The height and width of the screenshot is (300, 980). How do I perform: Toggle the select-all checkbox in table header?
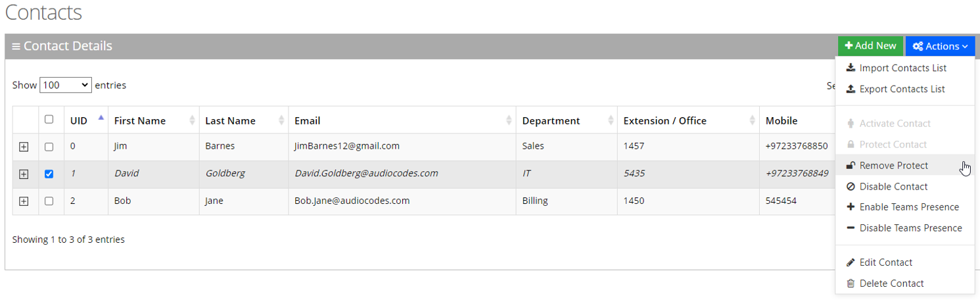tap(49, 120)
